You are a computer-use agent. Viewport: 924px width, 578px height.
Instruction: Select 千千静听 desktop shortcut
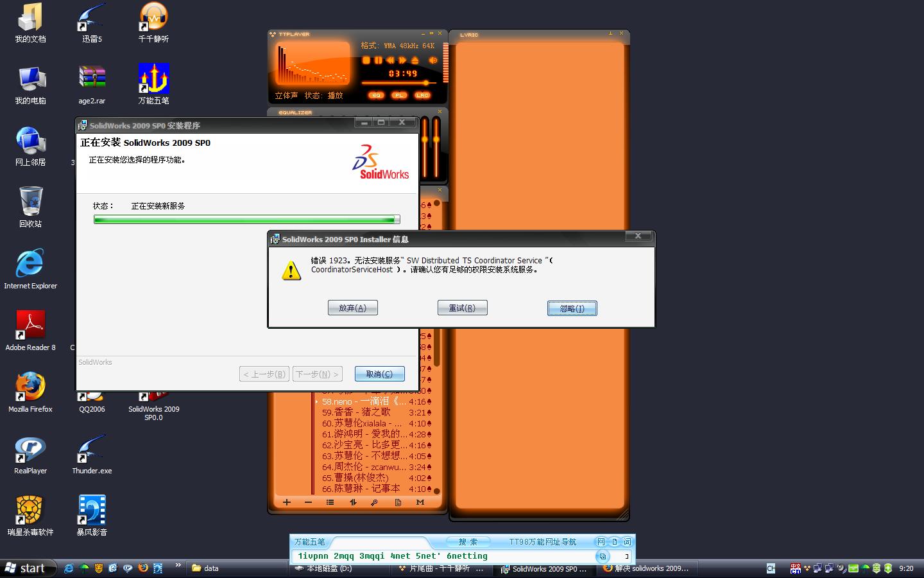point(153,24)
